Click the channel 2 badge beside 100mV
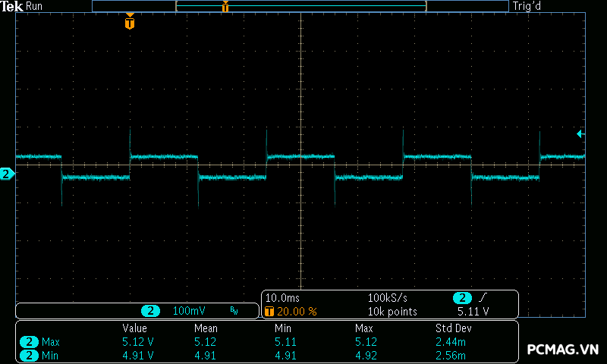The height and width of the screenshot is (364, 607). 151,311
